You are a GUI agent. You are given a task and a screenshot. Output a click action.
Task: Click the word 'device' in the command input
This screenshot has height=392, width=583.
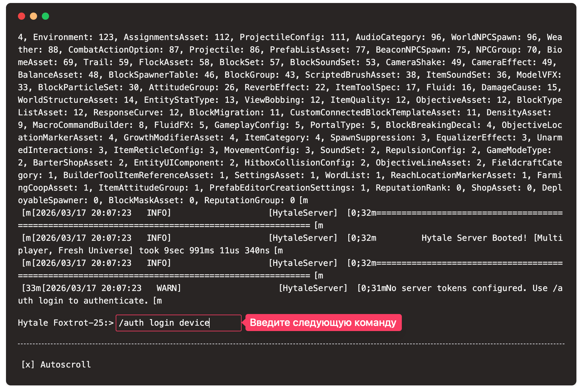(194, 323)
